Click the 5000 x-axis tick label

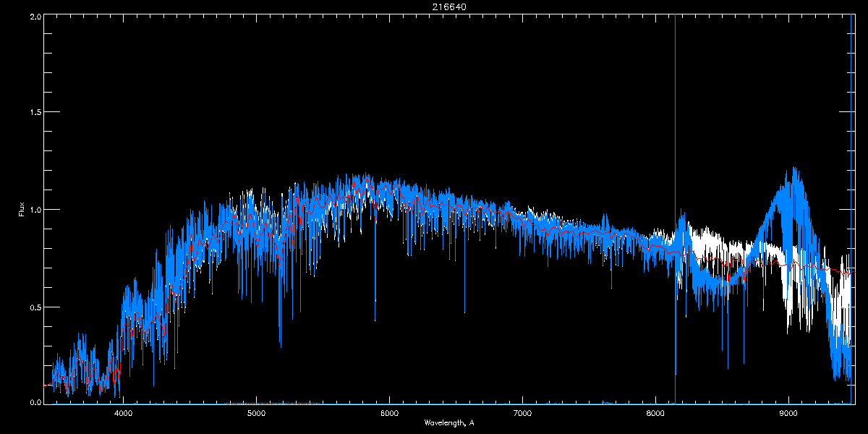256,414
